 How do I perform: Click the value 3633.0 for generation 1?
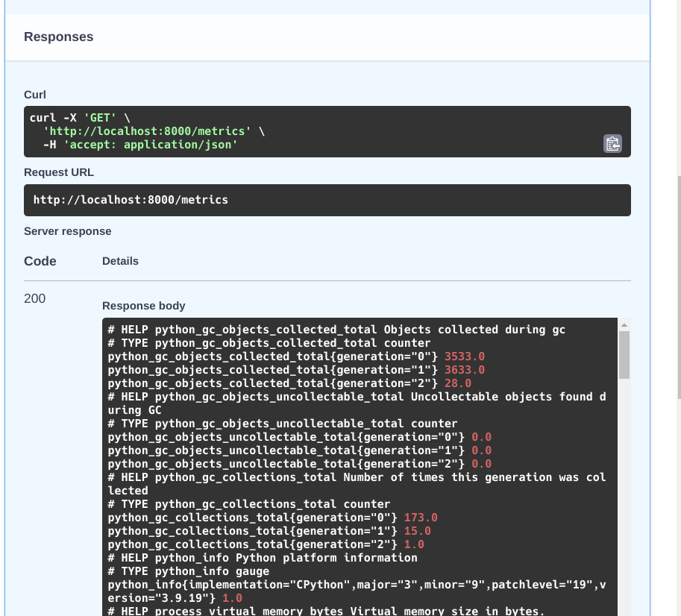[x=464, y=370]
